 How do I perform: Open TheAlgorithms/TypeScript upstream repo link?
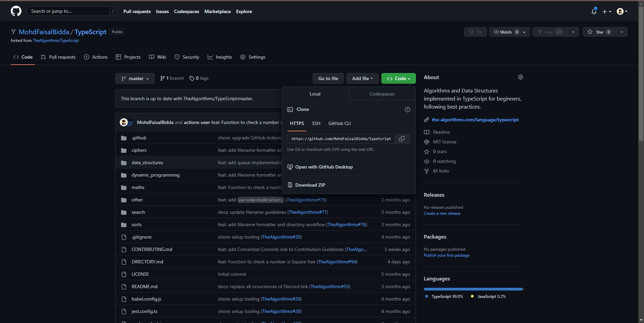pos(56,41)
